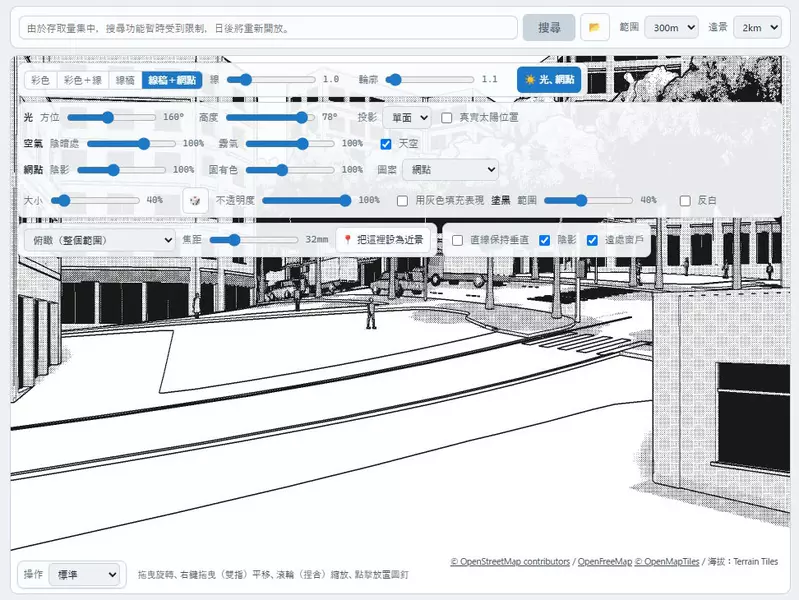Viewport: 799px width, 600px height.
Task: Click the 搜尋 search button
Action: click(549, 28)
